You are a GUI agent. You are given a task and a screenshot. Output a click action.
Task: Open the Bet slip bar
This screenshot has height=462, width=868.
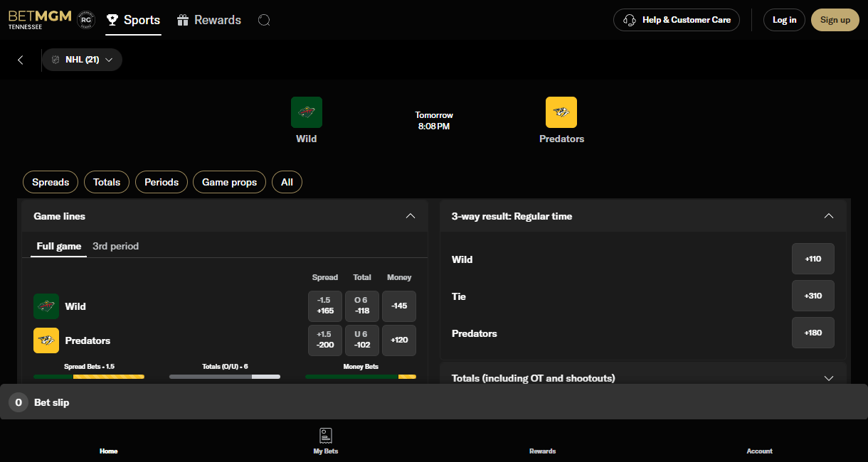click(x=434, y=402)
